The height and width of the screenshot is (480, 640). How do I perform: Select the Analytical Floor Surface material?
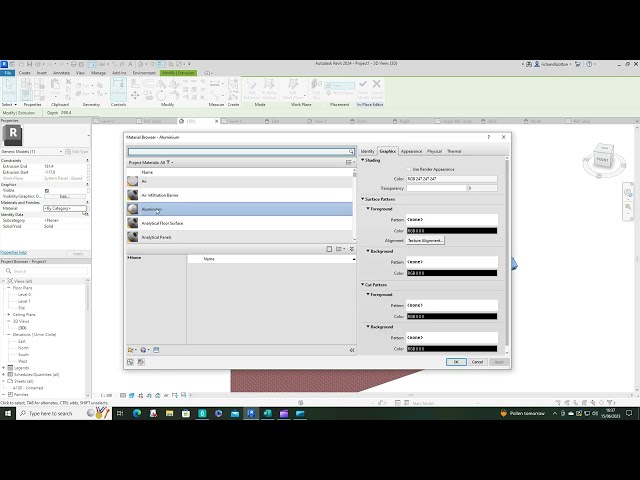point(240,223)
